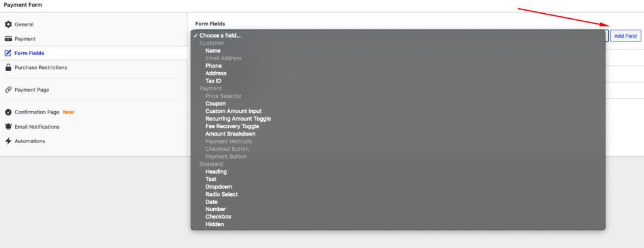Click the Payment Page link icon
Image resolution: width=644 pixels, height=248 pixels.
click(8, 90)
